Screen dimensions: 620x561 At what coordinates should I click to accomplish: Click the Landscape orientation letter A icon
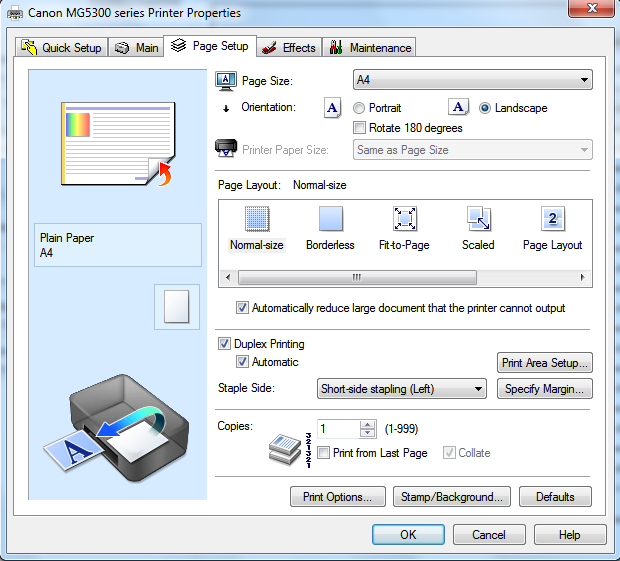coord(458,107)
